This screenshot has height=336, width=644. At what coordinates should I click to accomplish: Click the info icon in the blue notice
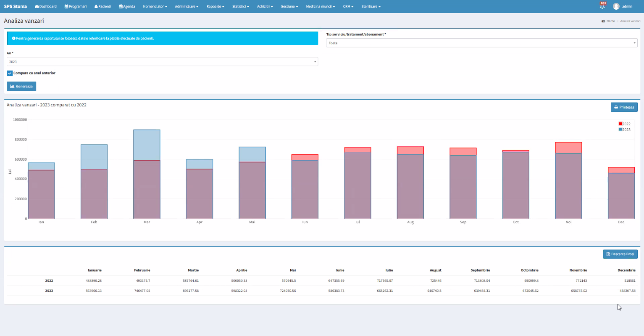point(13,38)
